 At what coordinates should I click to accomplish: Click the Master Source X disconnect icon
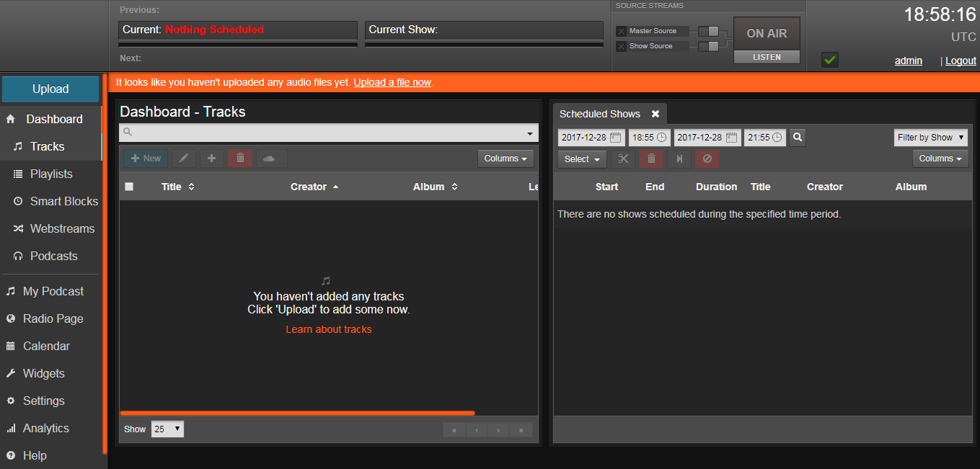(621, 31)
